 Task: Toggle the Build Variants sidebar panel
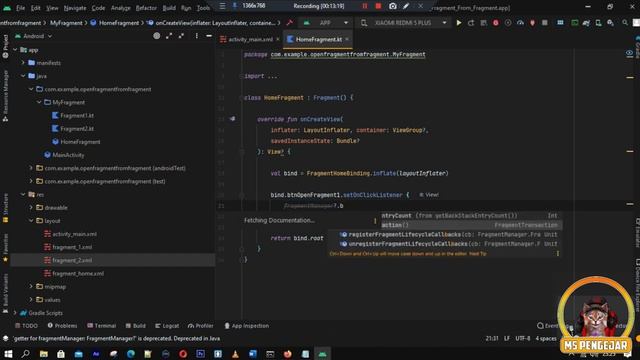click(5, 293)
